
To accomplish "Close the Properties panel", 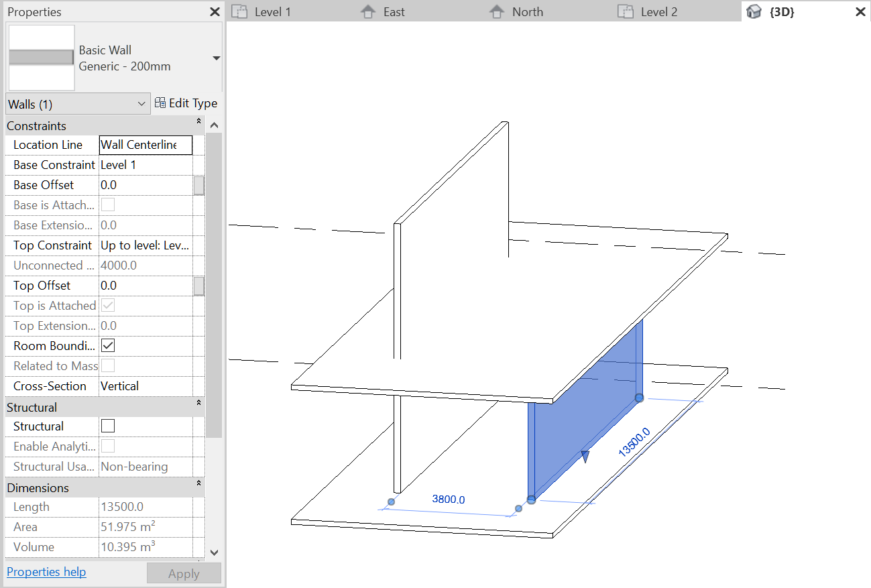I will (215, 12).
